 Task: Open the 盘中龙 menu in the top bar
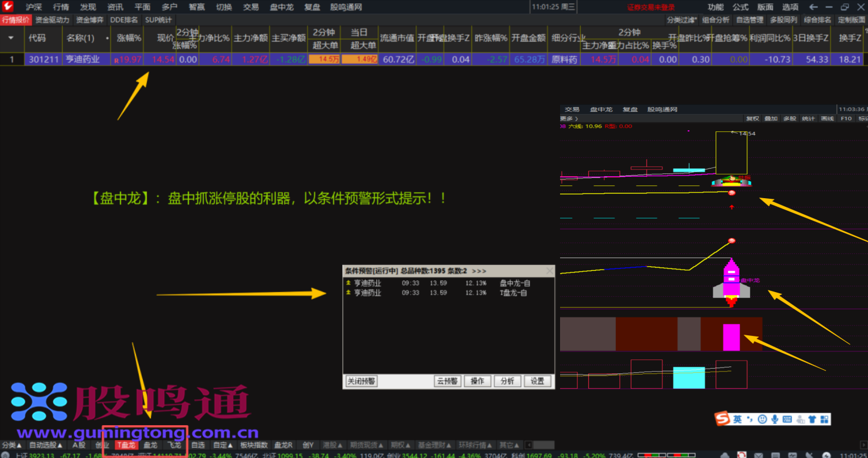click(282, 7)
